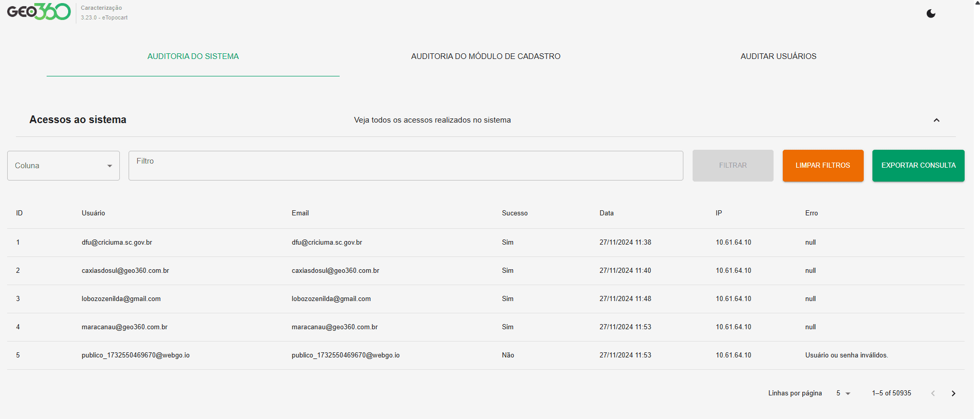Screen dimensions: 980x419
Task: Click date 27/11/2024 11:38
Action: pos(625,243)
